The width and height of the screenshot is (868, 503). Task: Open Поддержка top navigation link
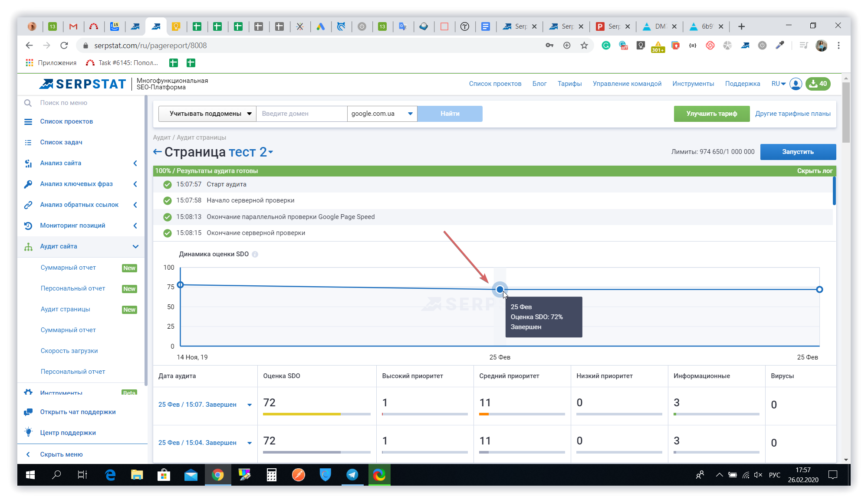pos(743,84)
